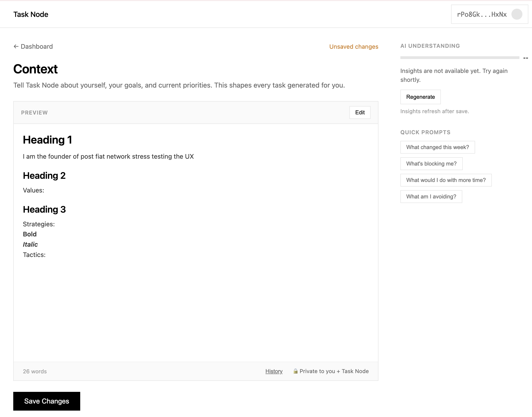Click the lock icon near privacy label
Viewport: 532px width, 417px height.
295,371
